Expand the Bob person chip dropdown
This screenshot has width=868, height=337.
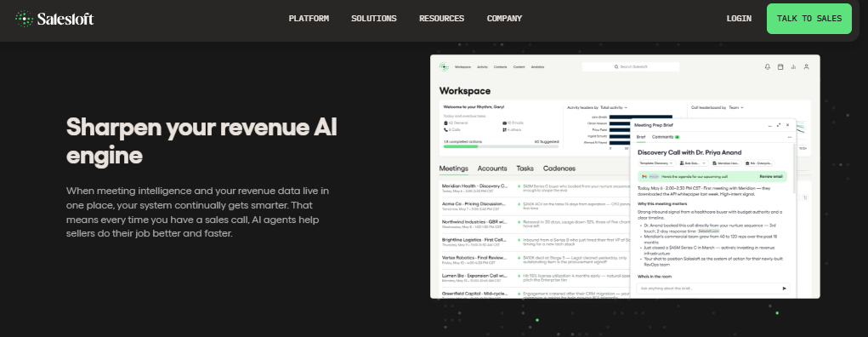pos(694,163)
